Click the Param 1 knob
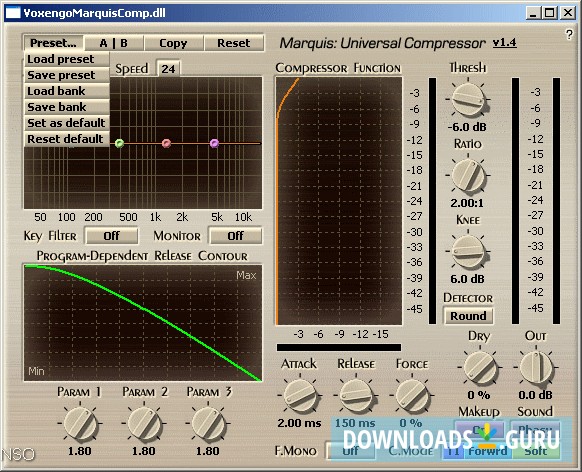The width and height of the screenshot is (582, 472). pos(80,423)
